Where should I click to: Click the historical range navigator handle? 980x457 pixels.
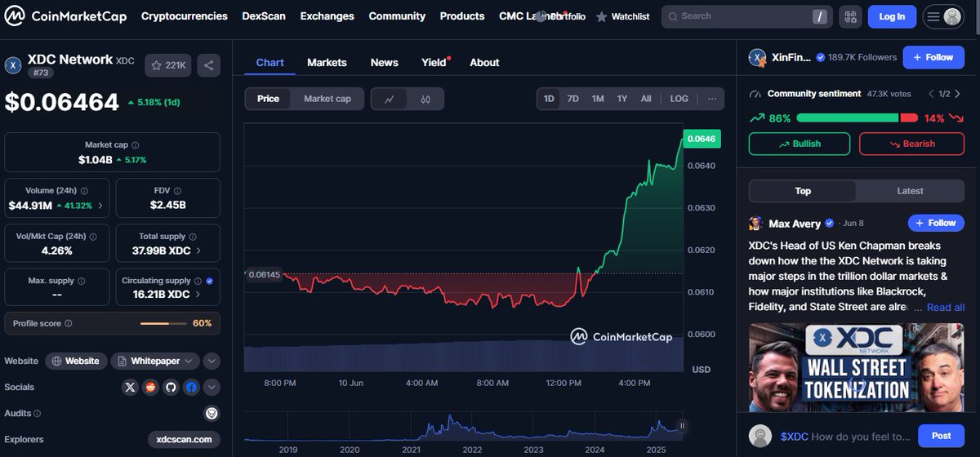(682, 425)
